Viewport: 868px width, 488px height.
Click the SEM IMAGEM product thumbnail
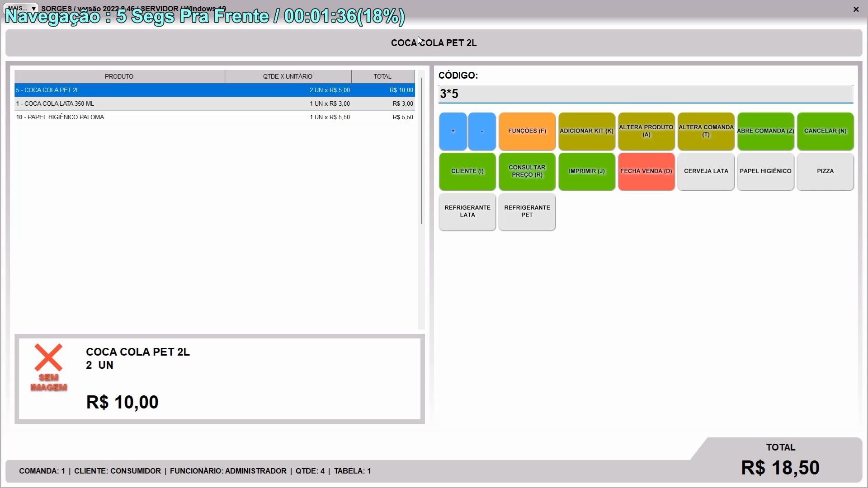[x=48, y=367]
